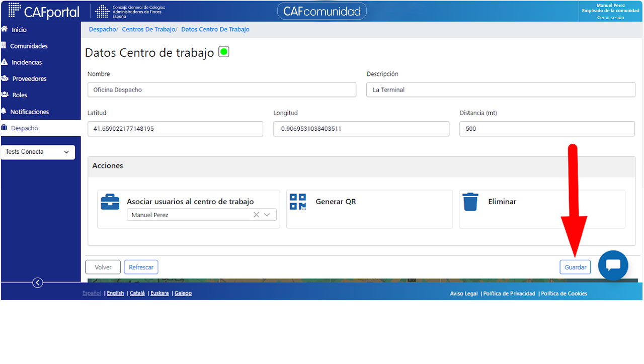This screenshot has height=364, width=644.
Task: Expand the associated users dropdown arrow
Action: click(x=267, y=215)
